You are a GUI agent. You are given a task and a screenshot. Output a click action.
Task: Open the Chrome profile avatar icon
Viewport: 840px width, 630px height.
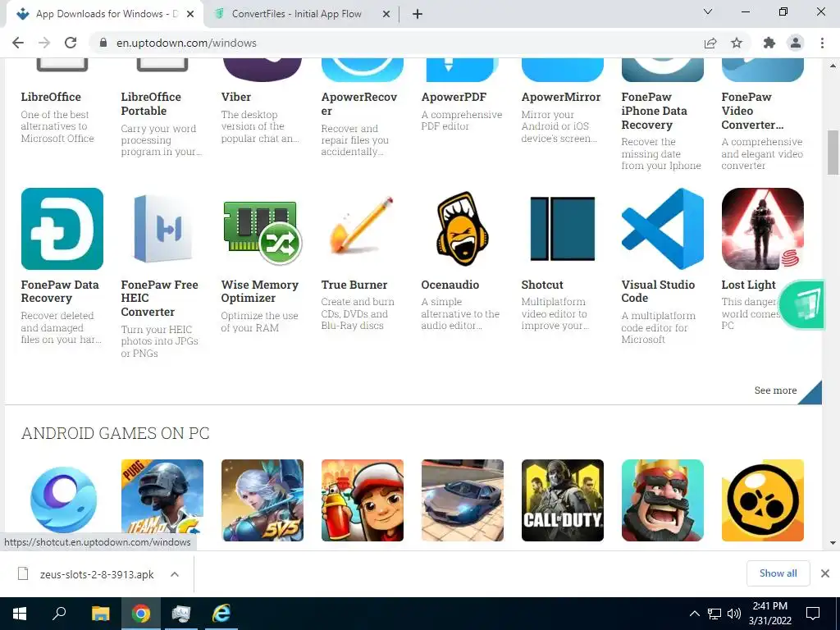(796, 43)
